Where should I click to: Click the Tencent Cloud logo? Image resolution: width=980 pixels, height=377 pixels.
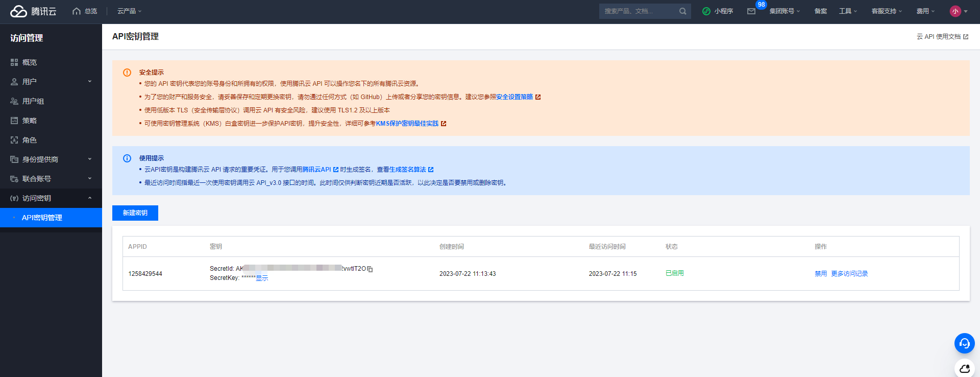[33, 11]
